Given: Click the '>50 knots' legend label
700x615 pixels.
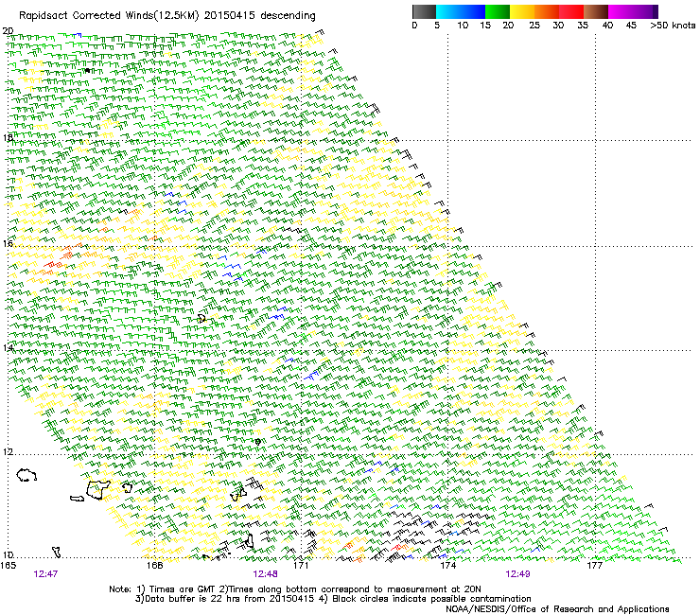Looking at the screenshot, I should [673, 26].
